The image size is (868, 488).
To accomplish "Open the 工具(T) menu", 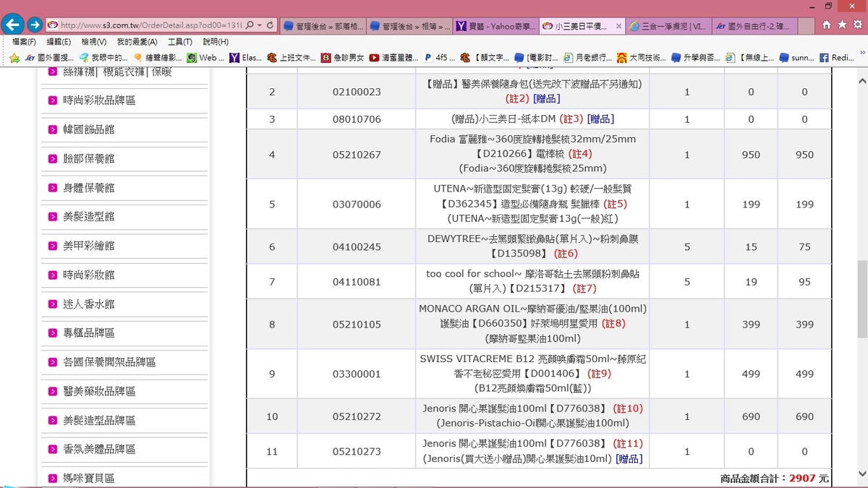I will pos(179,42).
